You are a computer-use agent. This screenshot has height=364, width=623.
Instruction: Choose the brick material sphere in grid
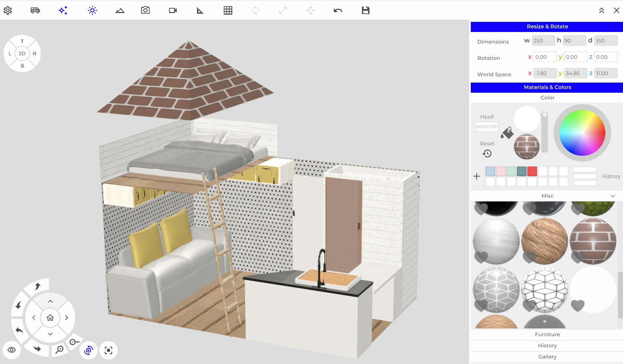click(593, 241)
